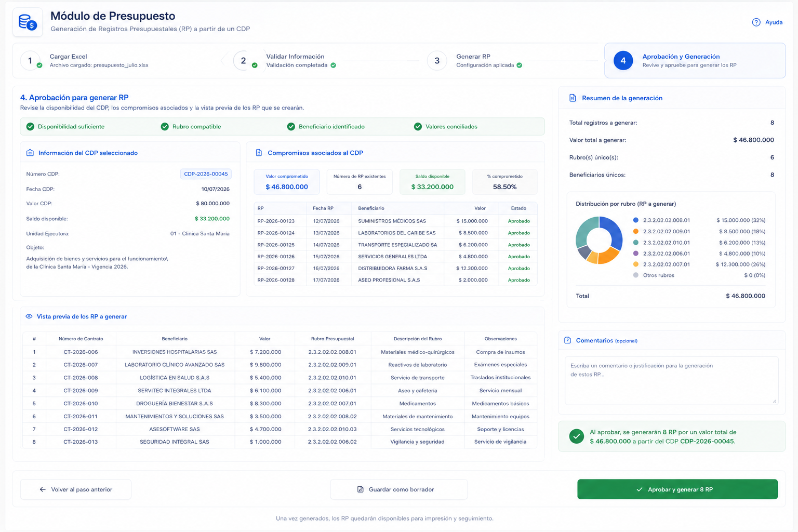
Task: Select step 4 Aprobación y Generación
Action: tap(695, 60)
